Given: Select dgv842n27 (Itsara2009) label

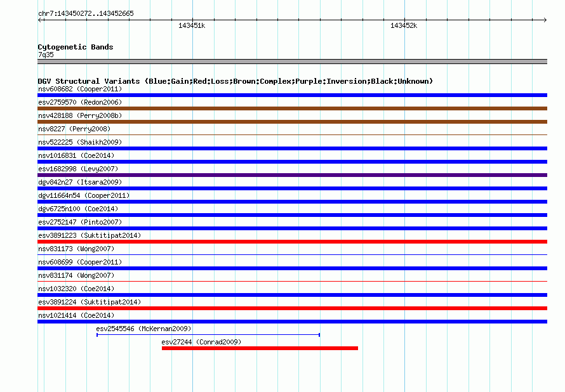Looking at the screenshot, I should [80, 182].
